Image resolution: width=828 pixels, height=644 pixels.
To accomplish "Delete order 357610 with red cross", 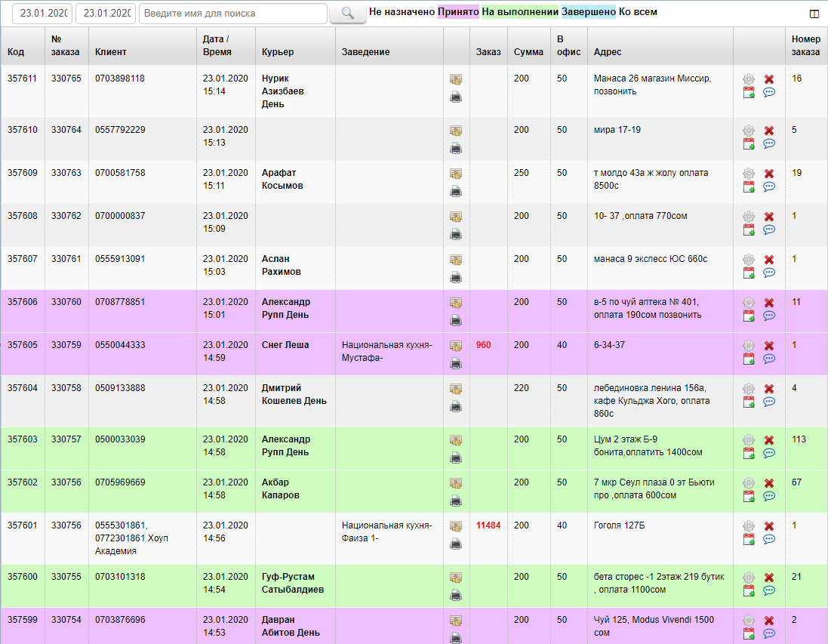I will coord(769,131).
